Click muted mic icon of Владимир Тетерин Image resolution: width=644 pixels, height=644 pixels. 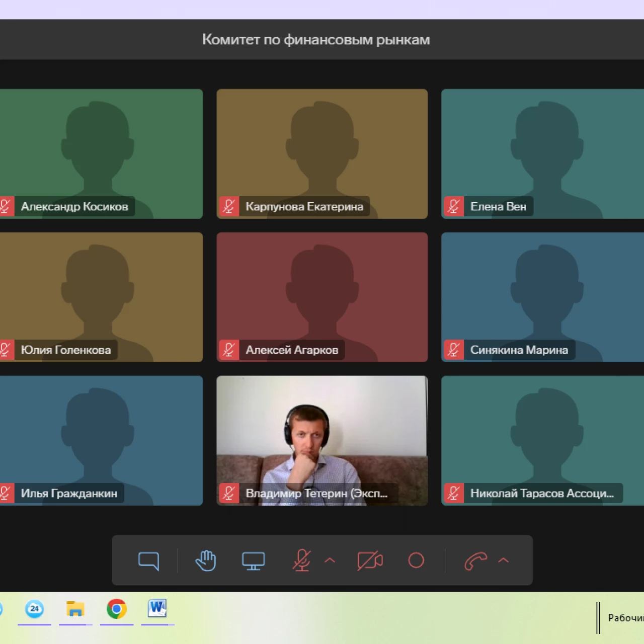coord(229,493)
